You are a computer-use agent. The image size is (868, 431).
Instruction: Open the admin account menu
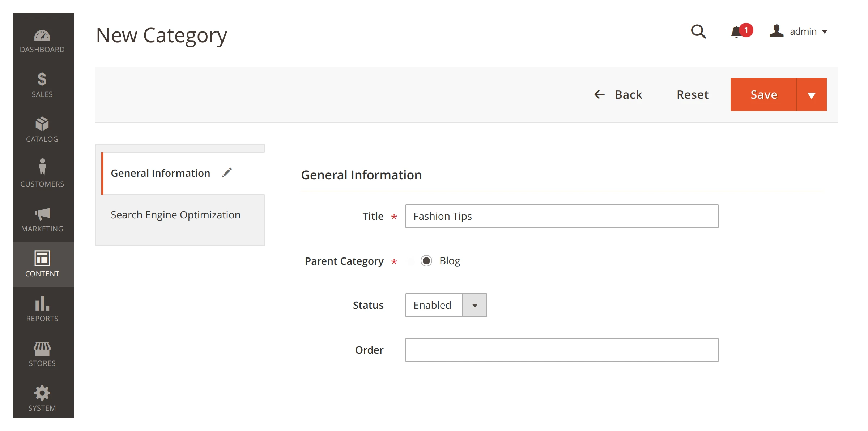(x=803, y=31)
